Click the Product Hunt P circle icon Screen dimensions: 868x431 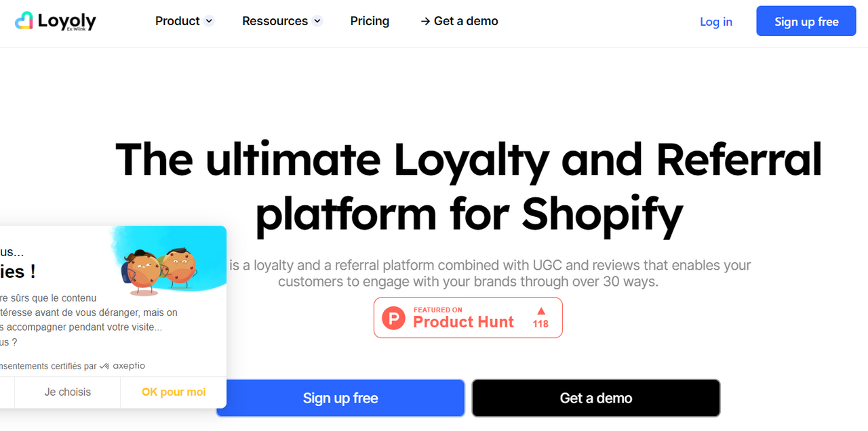[393, 318]
